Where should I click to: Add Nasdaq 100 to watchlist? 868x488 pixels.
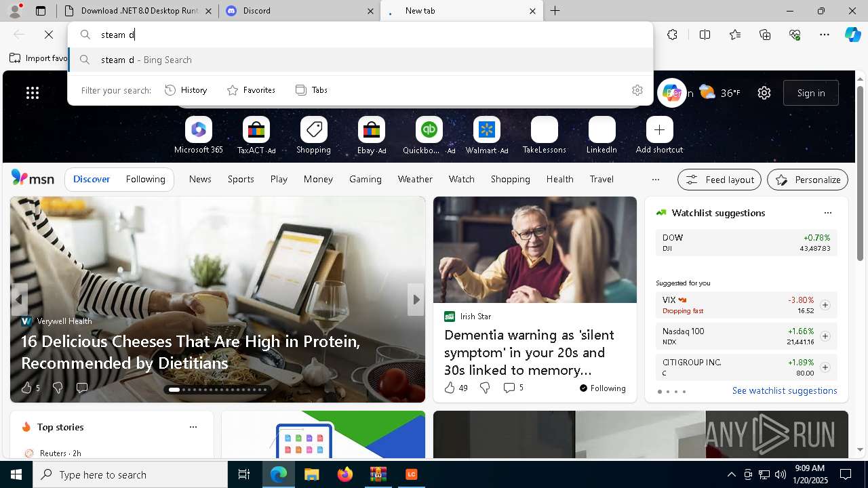pos(825,336)
